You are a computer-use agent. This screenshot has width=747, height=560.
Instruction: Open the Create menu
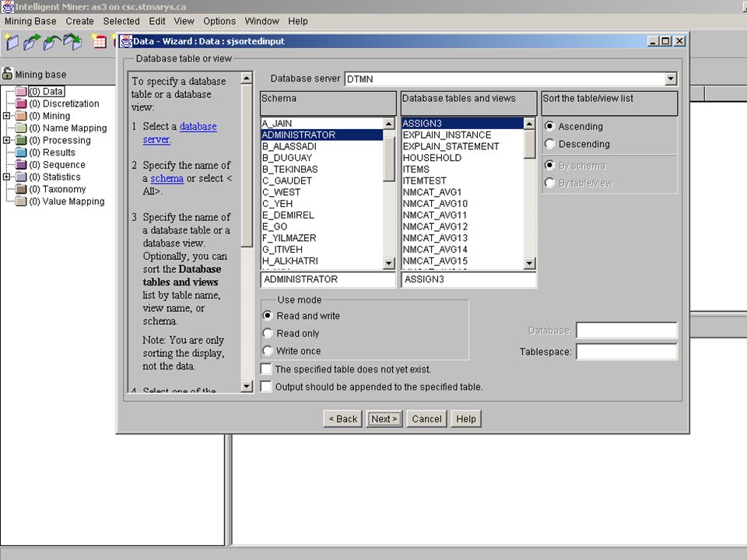(x=79, y=22)
